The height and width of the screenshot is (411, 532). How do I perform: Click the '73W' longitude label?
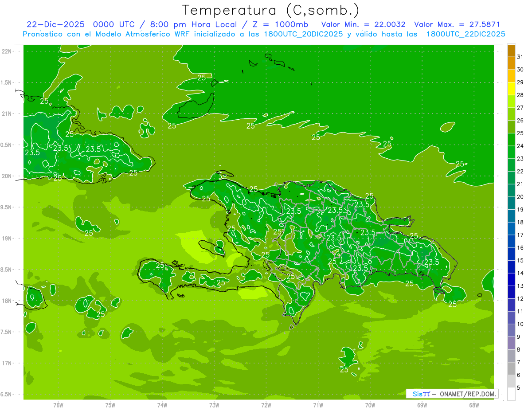[x=214, y=405]
